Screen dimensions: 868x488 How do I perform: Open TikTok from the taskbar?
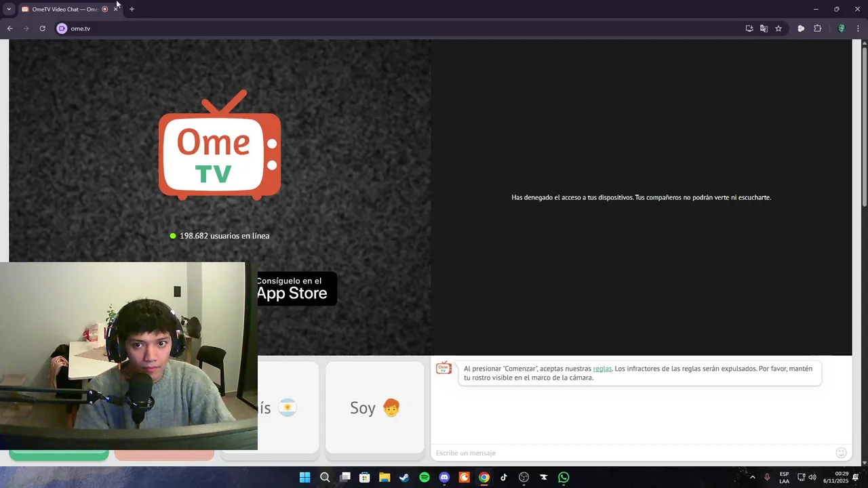pyautogui.click(x=504, y=477)
